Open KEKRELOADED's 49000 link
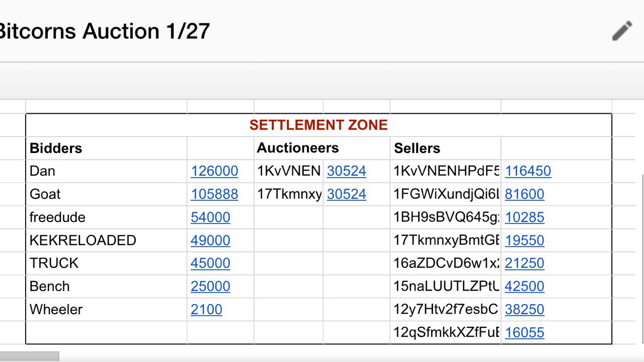Viewport: 644px width, 362px height. click(210, 240)
